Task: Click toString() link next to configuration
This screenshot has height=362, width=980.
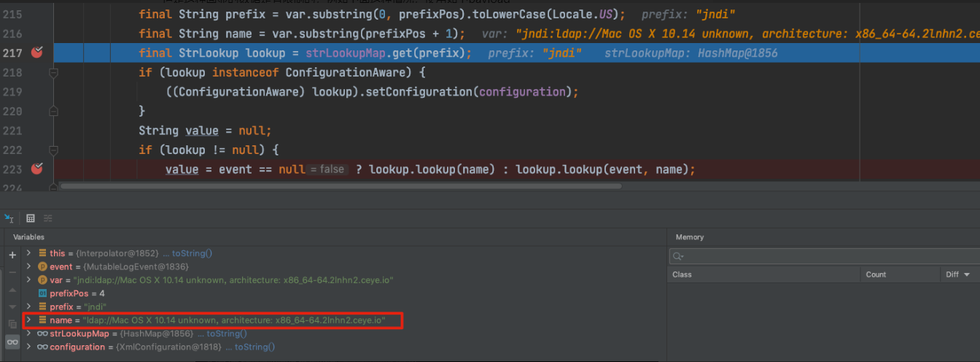Action: pos(254,347)
